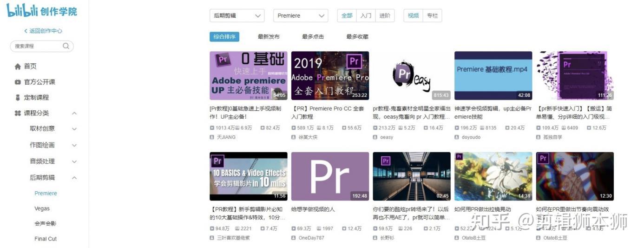
Task: Sort by 最多收藏
Action: [x=357, y=37]
